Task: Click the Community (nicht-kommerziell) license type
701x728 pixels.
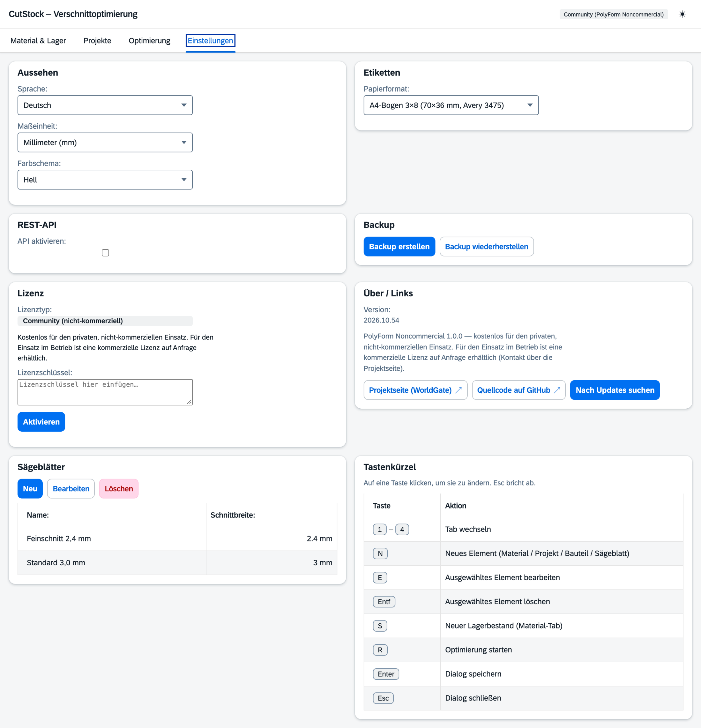Action: click(x=105, y=321)
